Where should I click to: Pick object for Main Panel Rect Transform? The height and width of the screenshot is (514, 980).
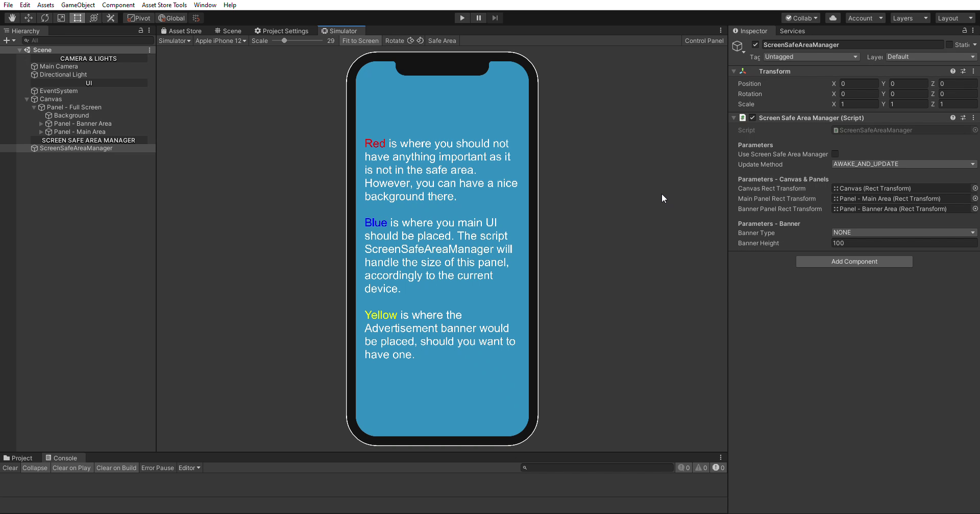[975, 198]
